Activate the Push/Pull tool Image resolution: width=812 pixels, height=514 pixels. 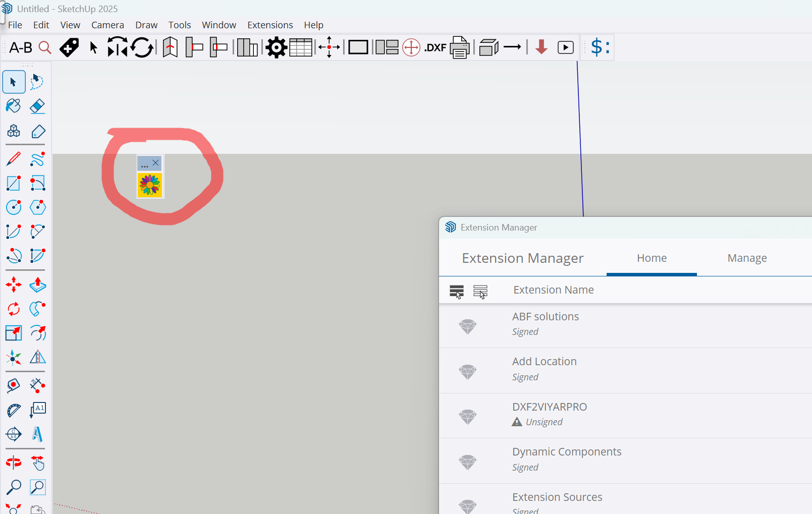point(38,285)
